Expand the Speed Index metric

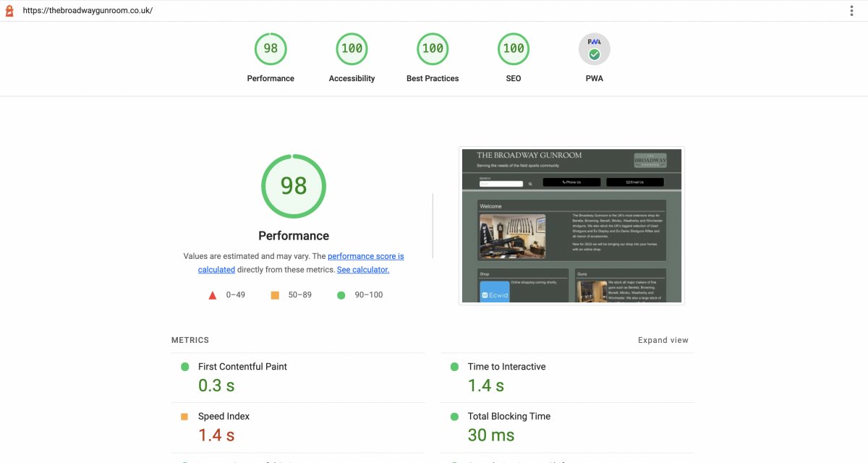point(224,417)
